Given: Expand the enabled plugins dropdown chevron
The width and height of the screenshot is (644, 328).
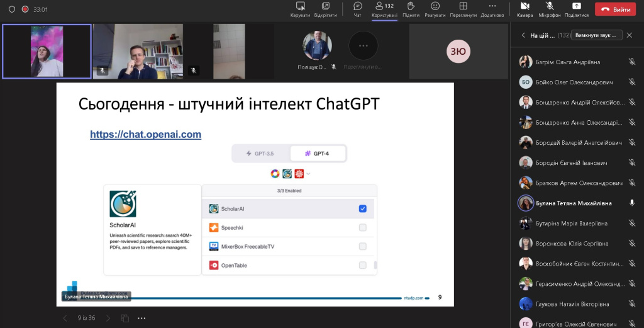Looking at the screenshot, I should [308, 174].
